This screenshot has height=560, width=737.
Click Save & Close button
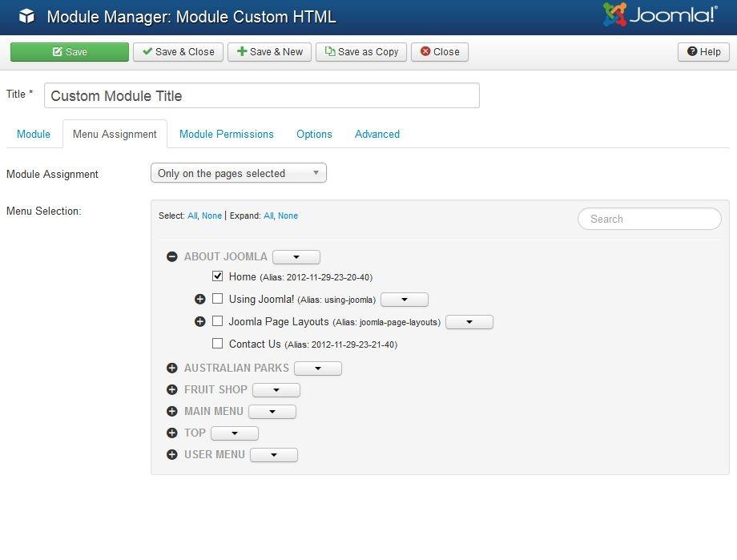(178, 52)
